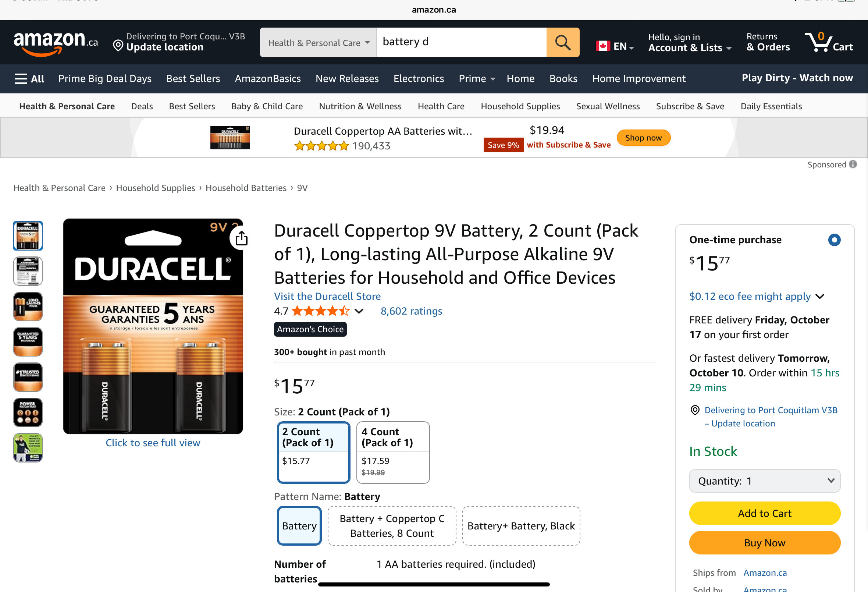Select the last product thumbnail image
The height and width of the screenshot is (592, 868).
tap(28, 448)
